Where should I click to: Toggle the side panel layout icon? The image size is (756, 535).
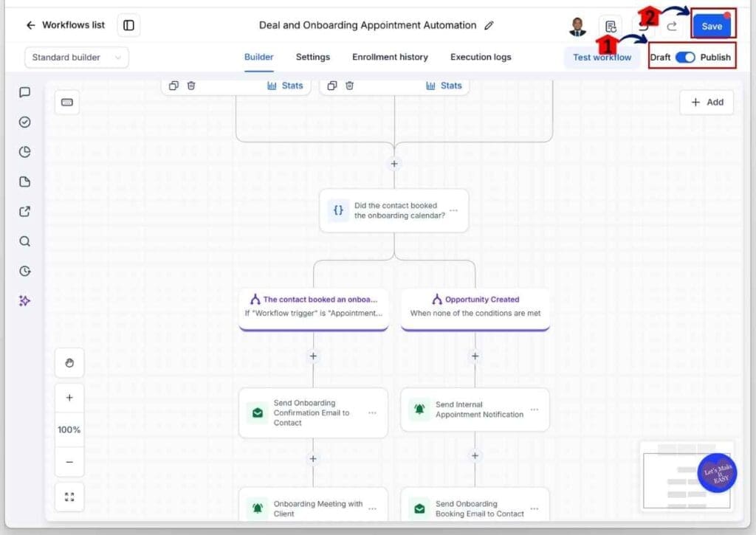click(128, 25)
